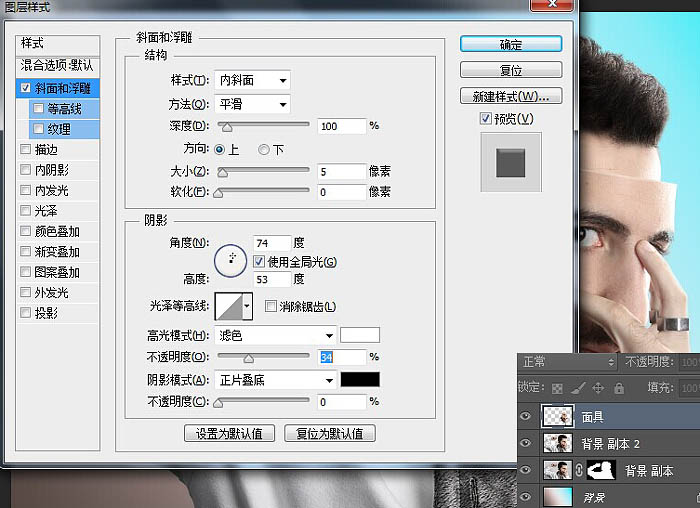Click the lock transparent pixels icon
700x508 pixels.
pos(559,387)
